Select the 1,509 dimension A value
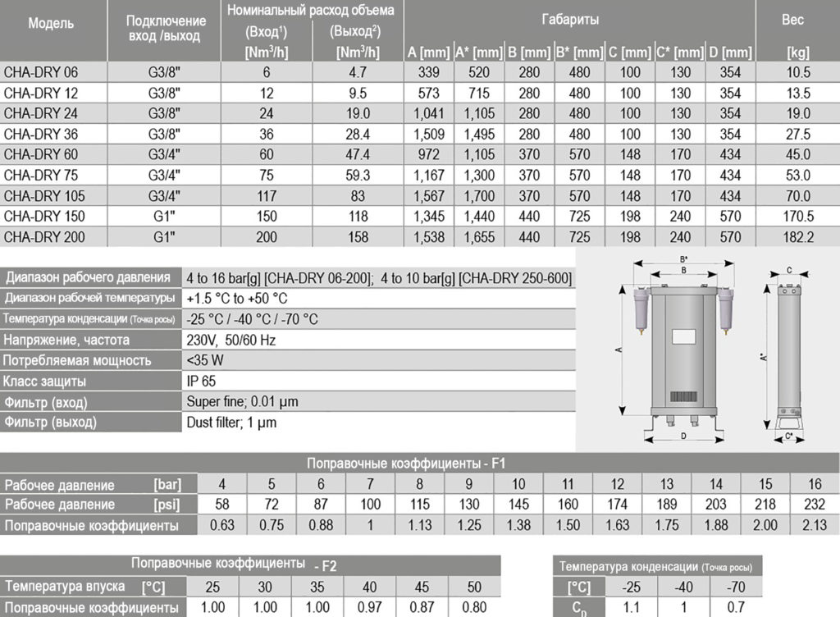The width and height of the screenshot is (840, 617). pos(428,134)
